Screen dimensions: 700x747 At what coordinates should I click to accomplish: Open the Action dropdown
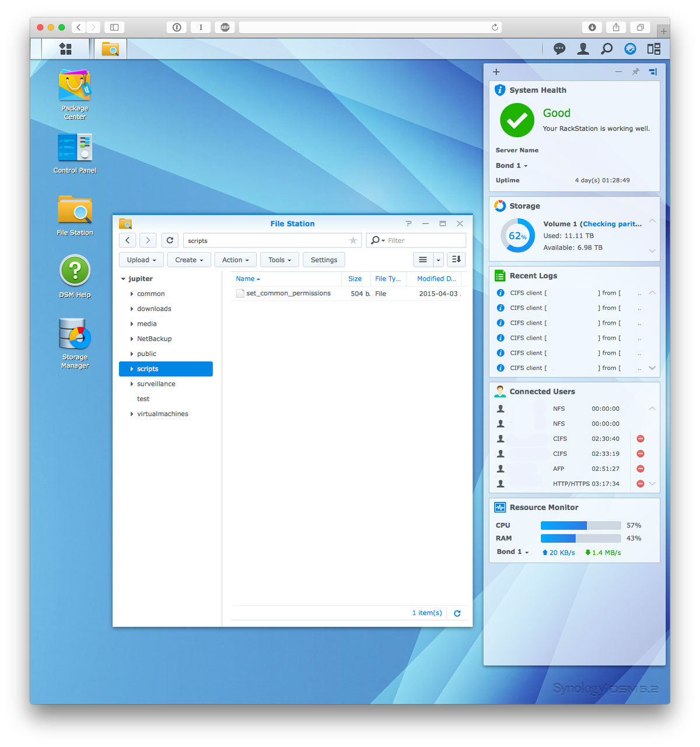click(236, 260)
